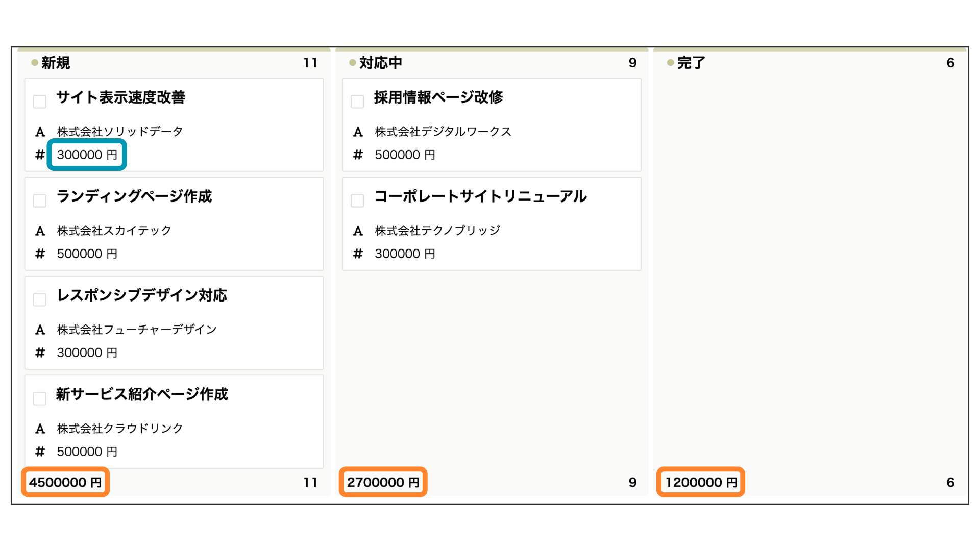
Task: Open the 新サービス紹介ページ作成 card title
Action: (x=142, y=394)
